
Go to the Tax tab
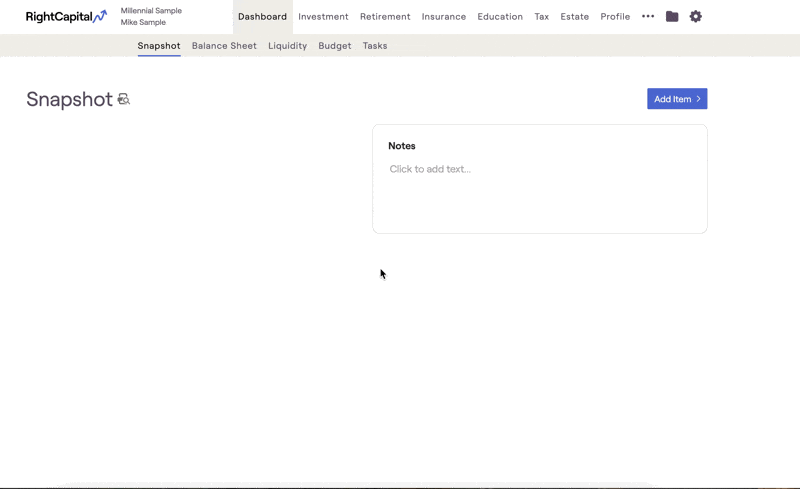pyautogui.click(x=542, y=17)
